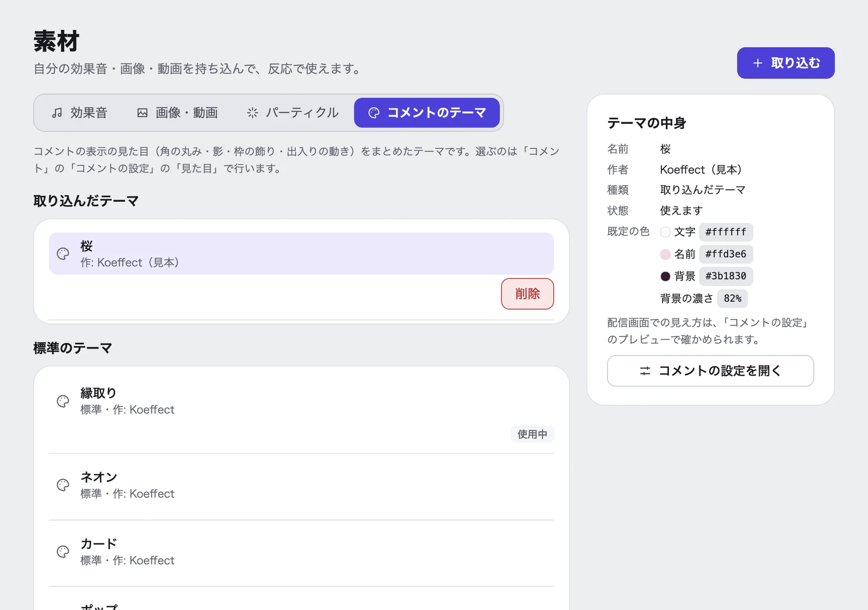Image resolution: width=868 pixels, height=610 pixels.
Task: Click the palette icon on コメントのテーマ tab
Action: click(x=374, y=113)
